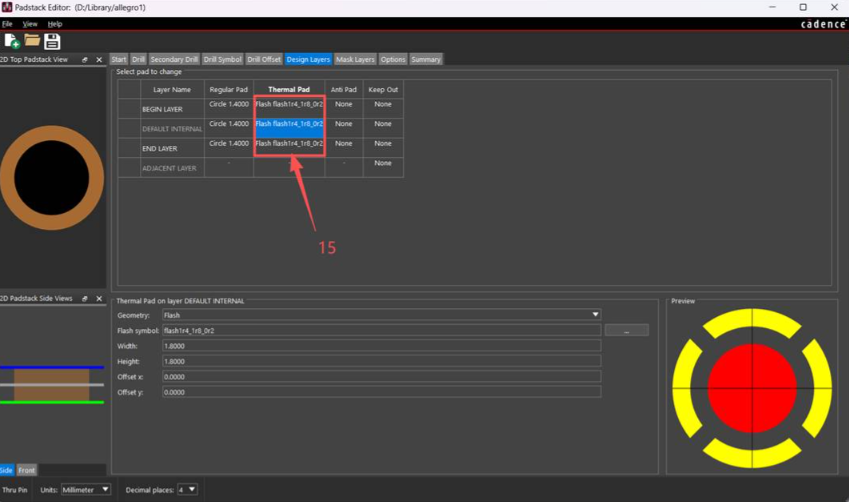Select DEFAULT INTERNAL regular pad cell
Image resolution: width=849 pixels, height=502 pixels.
(228, 128)
